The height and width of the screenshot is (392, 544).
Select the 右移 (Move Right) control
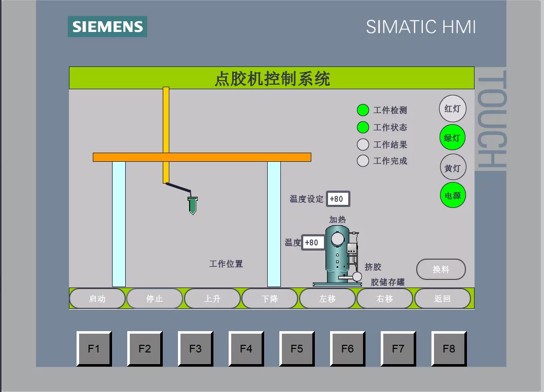coord(385,298)
